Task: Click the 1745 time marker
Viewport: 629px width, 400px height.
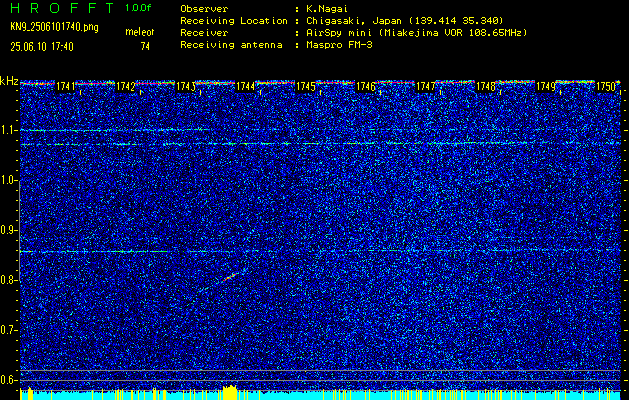Action: 305,87
